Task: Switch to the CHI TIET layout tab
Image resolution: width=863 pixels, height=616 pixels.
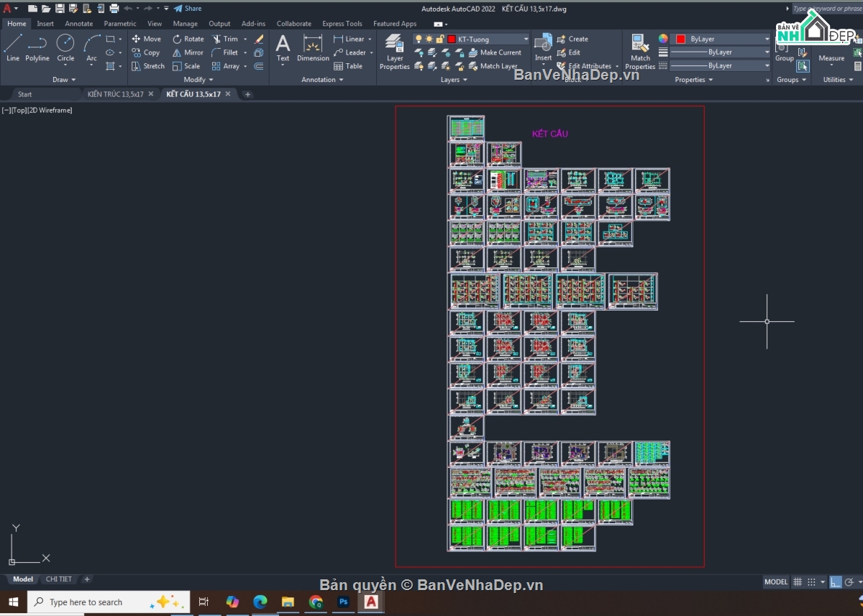Action: click(x=59, y=579)
